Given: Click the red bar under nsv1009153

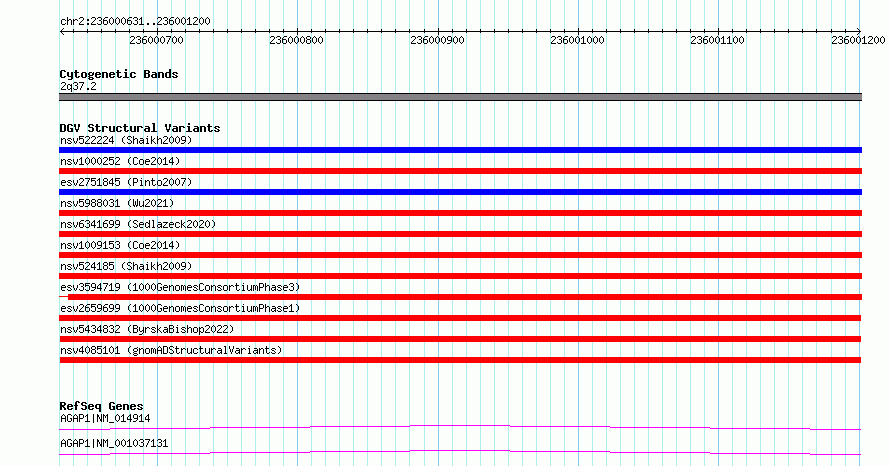Looking at the screenshot, I should click(x=460, y=255).
